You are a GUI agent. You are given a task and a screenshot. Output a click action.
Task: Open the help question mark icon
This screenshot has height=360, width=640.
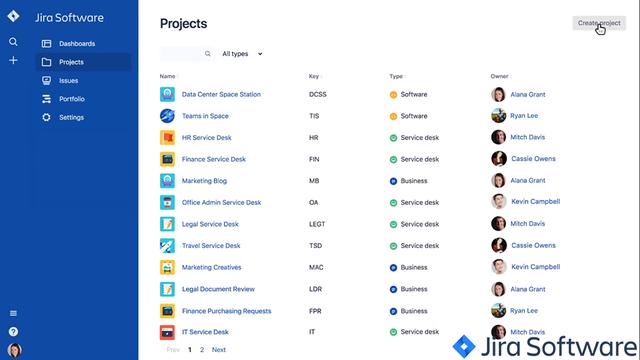13,331
